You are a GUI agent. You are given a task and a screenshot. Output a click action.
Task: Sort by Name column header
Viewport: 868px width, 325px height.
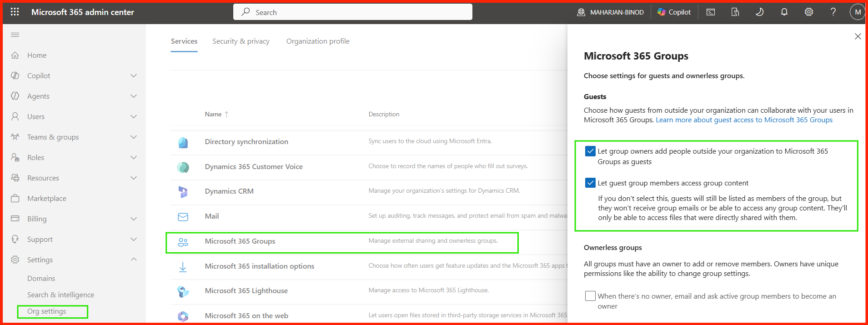[216, 115]
